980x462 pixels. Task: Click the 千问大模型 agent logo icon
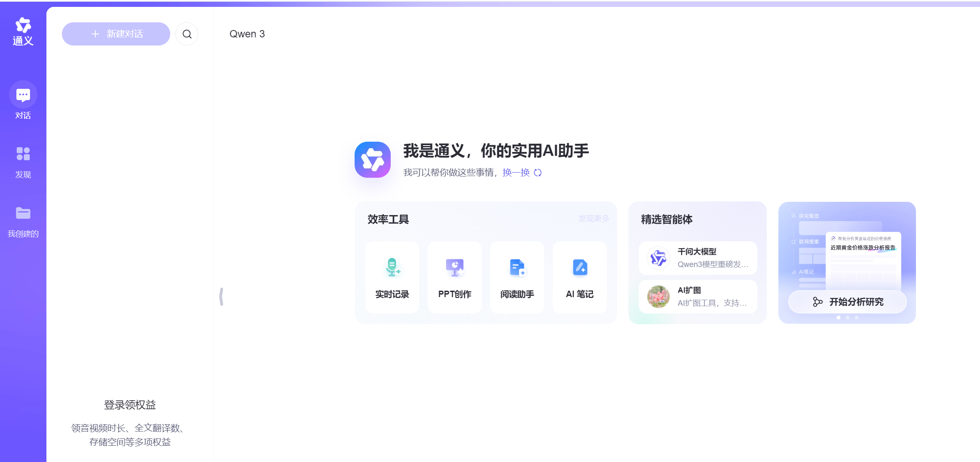coord(658,258)
